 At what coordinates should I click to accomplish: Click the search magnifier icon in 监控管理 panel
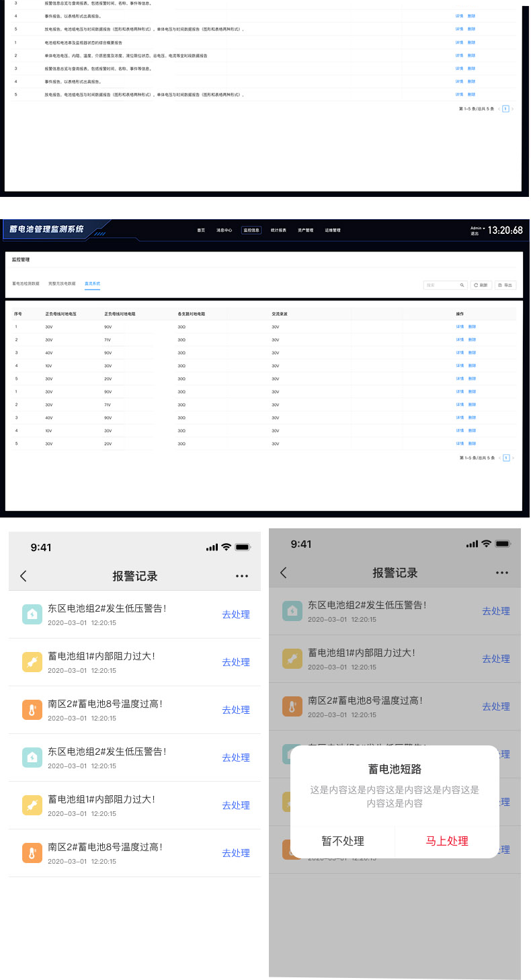pyautogui.click(x=462, y=285)
